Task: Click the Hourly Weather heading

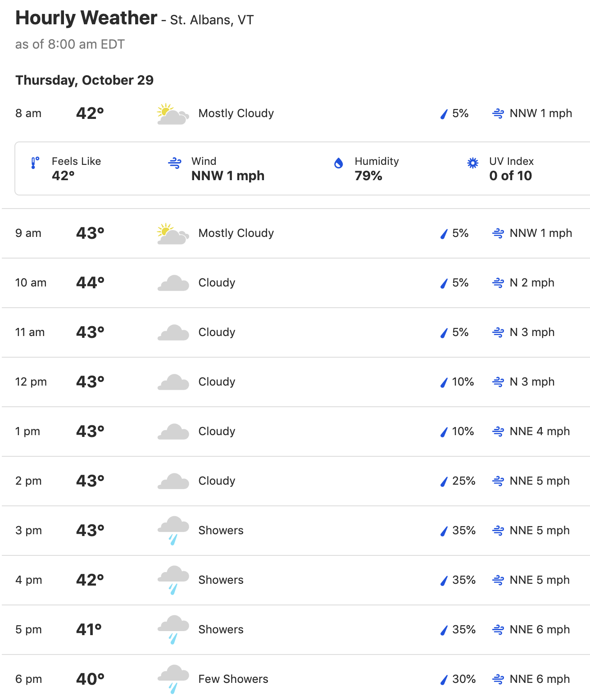Action: [86, 18]
